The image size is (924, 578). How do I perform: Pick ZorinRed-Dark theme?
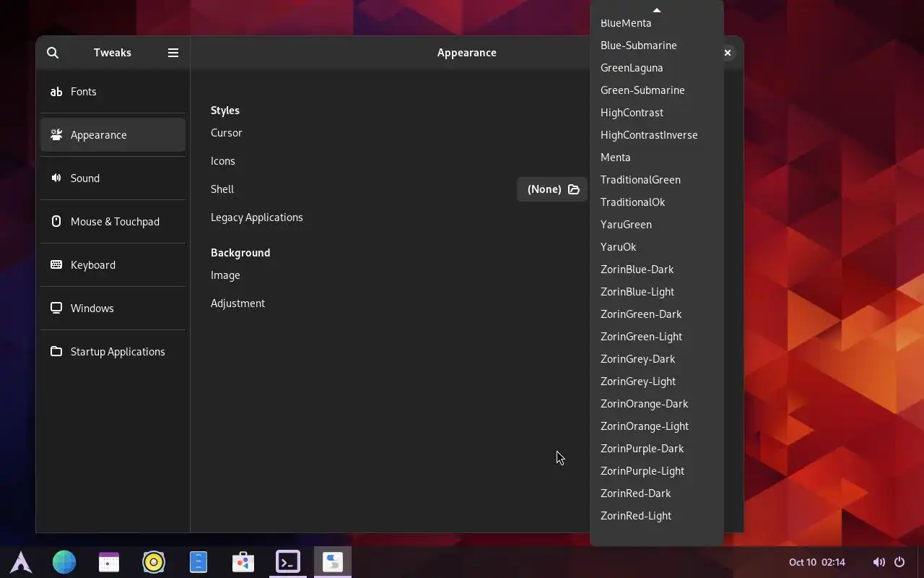coord(657,493)
